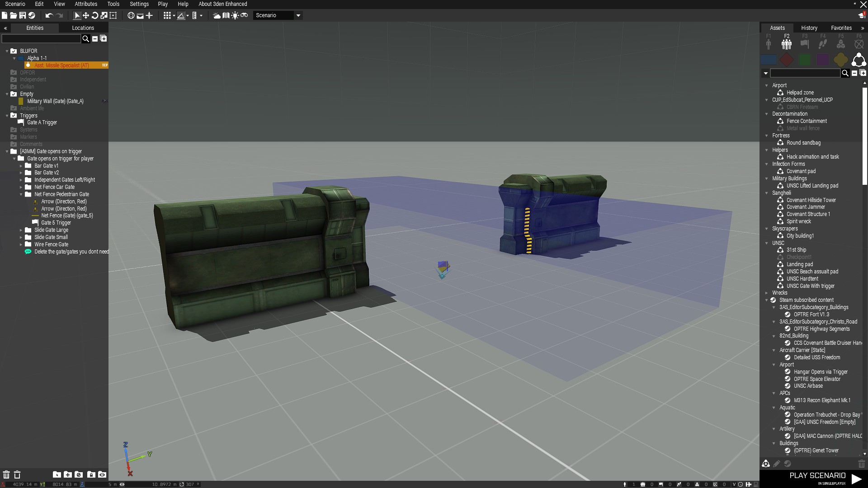Open the rotation grid dropdown arrow
Viewport: 868px width, 488px height.
point(188,15)
